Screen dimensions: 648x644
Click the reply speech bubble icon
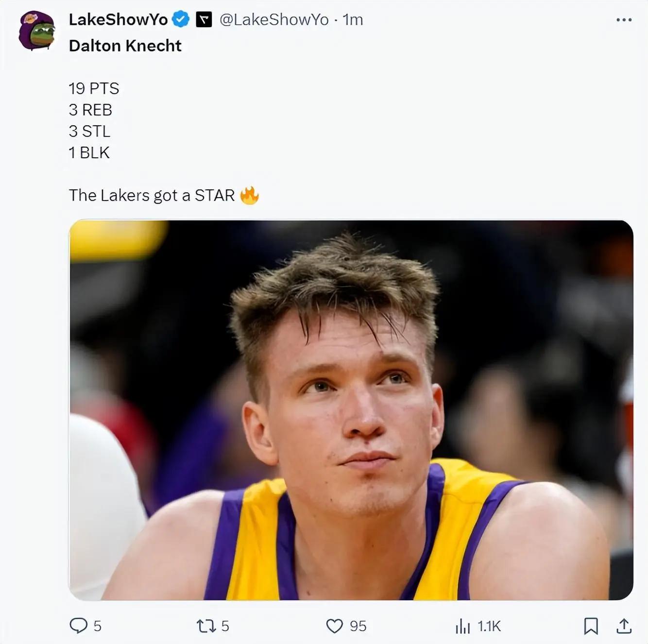(x=78, y=626)
